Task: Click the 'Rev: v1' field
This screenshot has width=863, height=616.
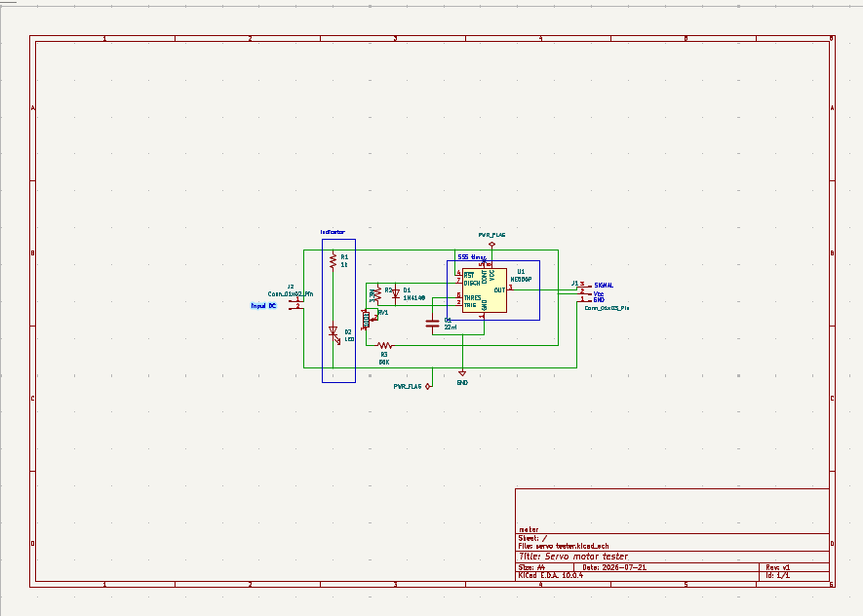Action: (x=778, y=567)
